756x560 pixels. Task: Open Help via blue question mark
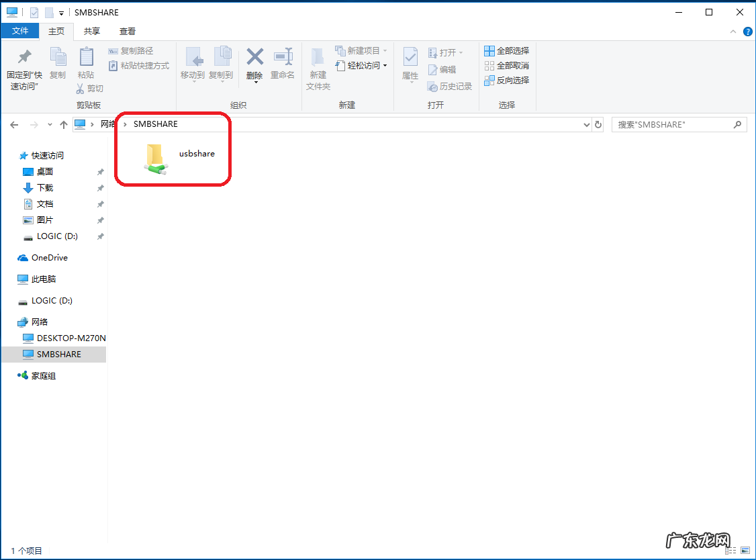[747, 32]
